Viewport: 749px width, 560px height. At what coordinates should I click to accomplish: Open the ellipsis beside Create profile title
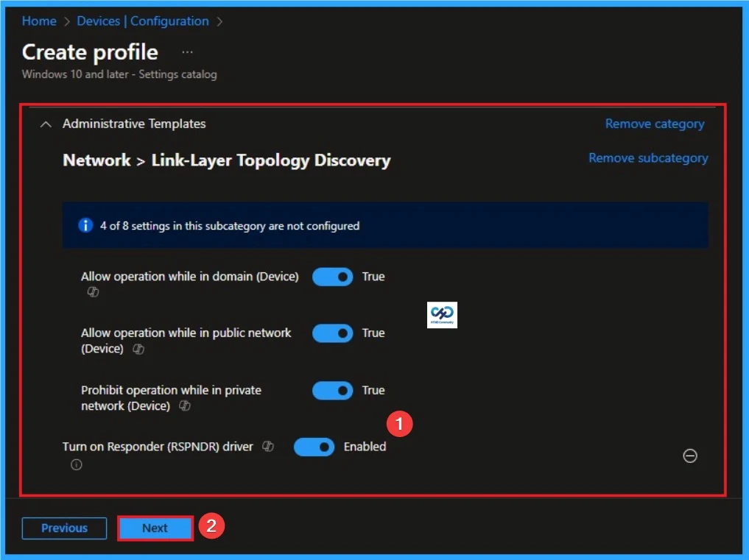click(186, 52)
